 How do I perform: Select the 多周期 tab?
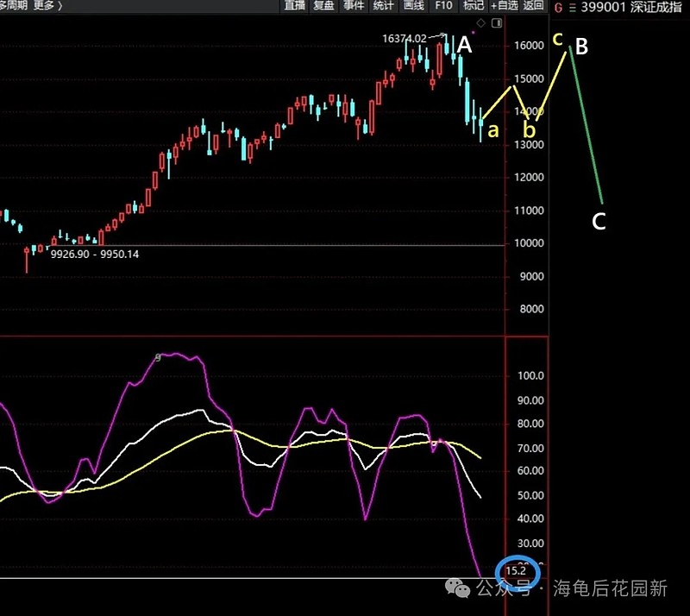(x=13, y=5)
